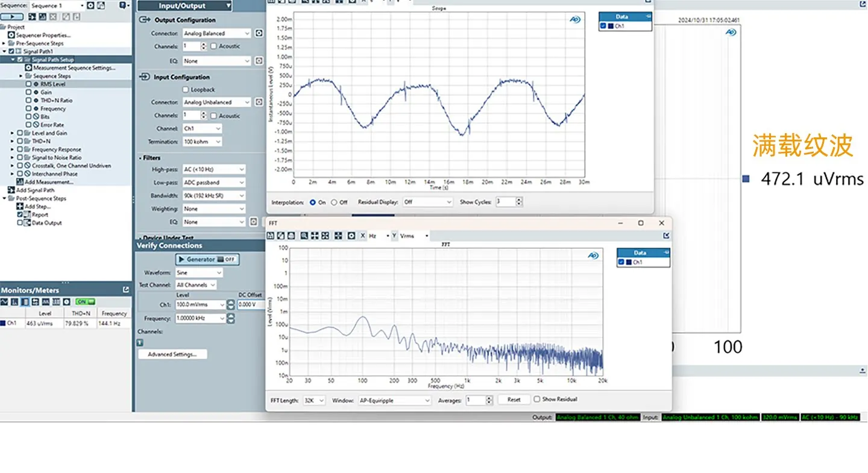This screenshot has width=868, height=473.
Task: Select RMS Level in the project tree
Action: pyautogui.click(x=53, y=84)
